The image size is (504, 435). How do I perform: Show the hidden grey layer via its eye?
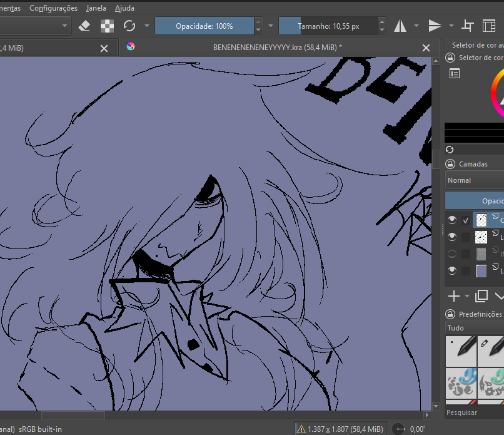point(452,253)
